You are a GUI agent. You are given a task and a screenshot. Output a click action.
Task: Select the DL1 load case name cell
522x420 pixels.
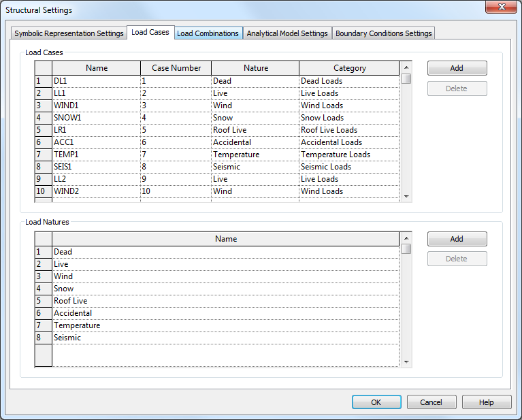coord(96,81)
